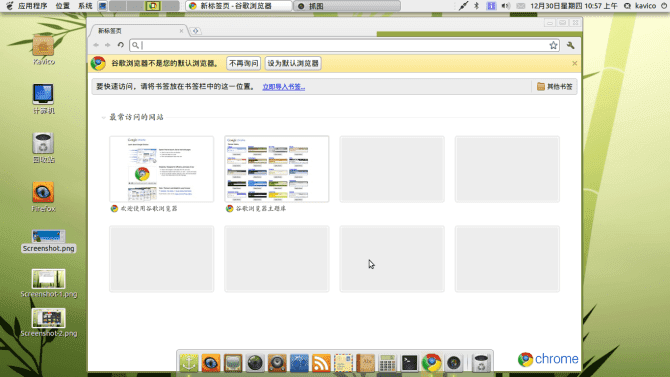
Task: Open the mail indicator envelope icon
Action: point(520,6)
